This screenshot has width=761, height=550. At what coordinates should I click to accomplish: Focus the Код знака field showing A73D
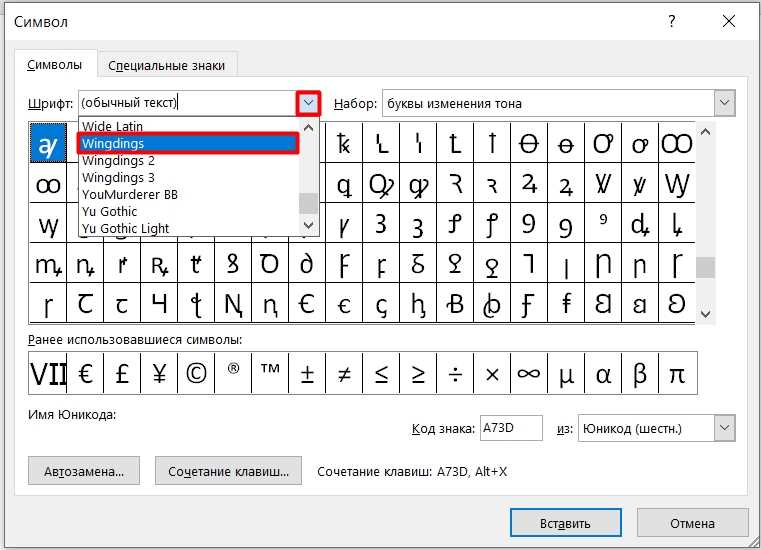pos(511,428)
